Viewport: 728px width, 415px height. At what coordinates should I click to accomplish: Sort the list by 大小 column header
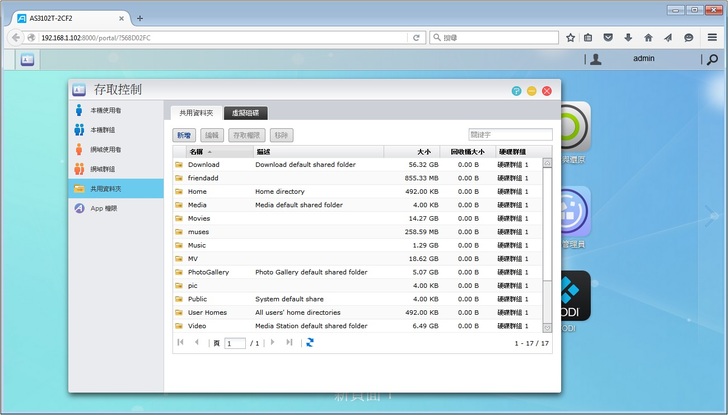(x=423, y=151)
